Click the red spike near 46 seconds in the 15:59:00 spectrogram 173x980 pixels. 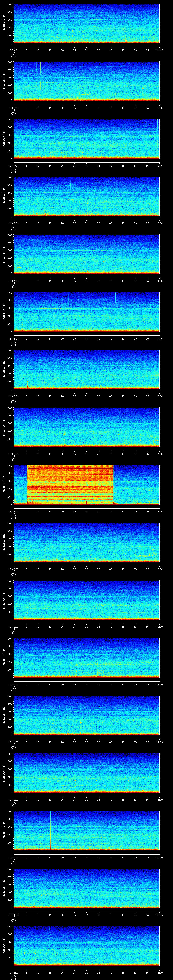click(126, 39)
